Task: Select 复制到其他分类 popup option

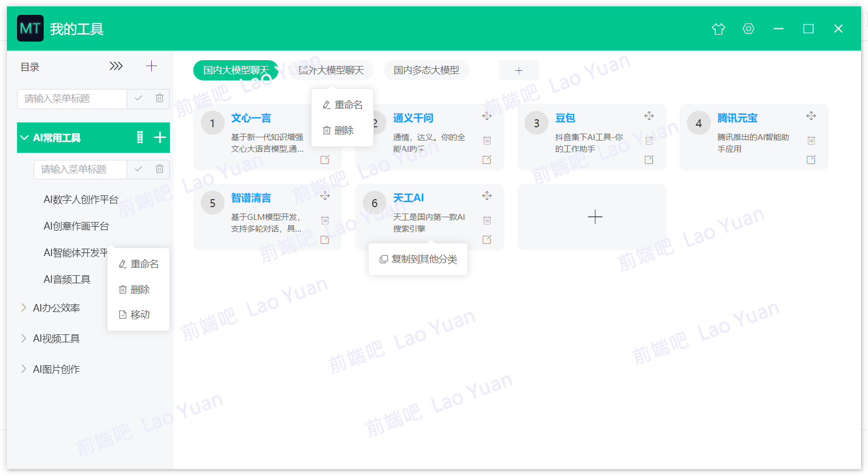Action: click(x=418, y=259)
